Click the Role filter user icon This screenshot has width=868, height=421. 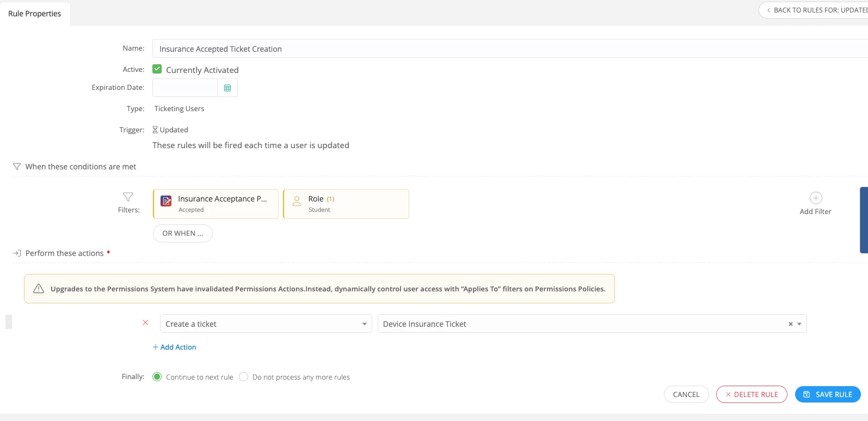[297, 201]
